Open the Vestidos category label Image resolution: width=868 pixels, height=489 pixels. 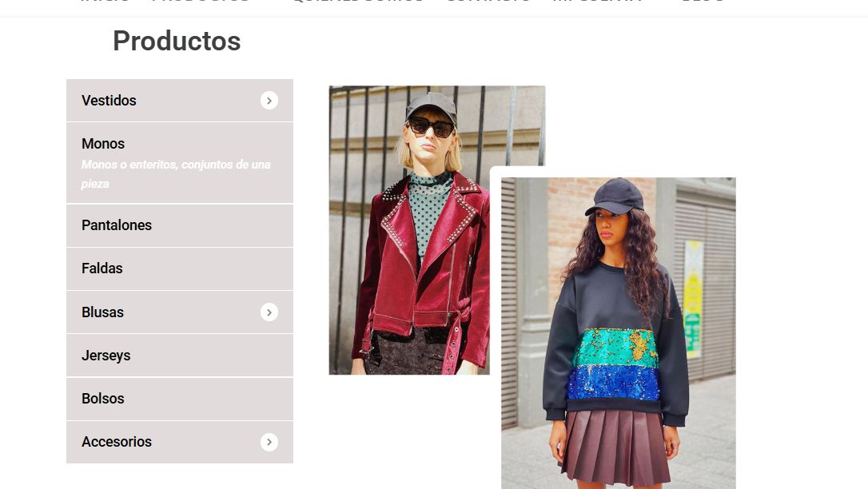pos(109,101)
